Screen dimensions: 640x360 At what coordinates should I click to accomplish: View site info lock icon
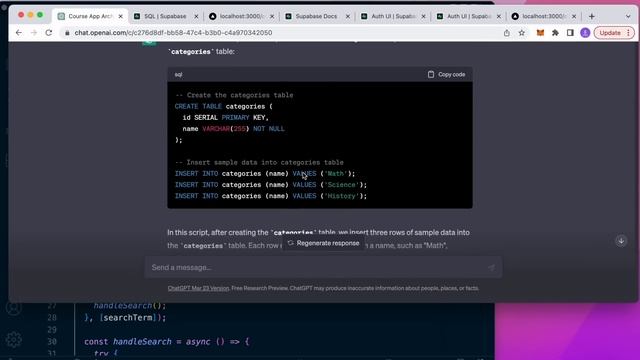[67, 33]
